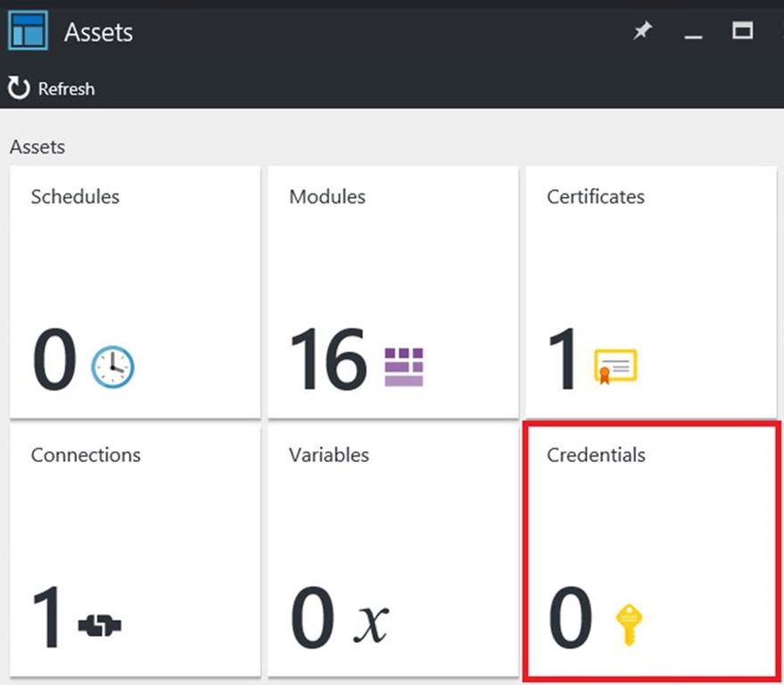Maximize the Assets blade
Screen dimensions: 784x685
pyautogui.click(x=742, y=31)
